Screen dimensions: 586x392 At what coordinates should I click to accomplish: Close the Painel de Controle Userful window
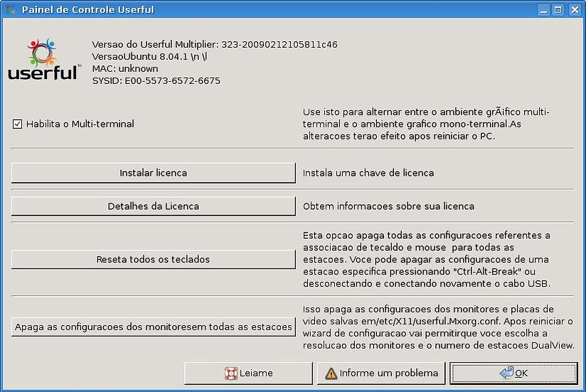575,10
